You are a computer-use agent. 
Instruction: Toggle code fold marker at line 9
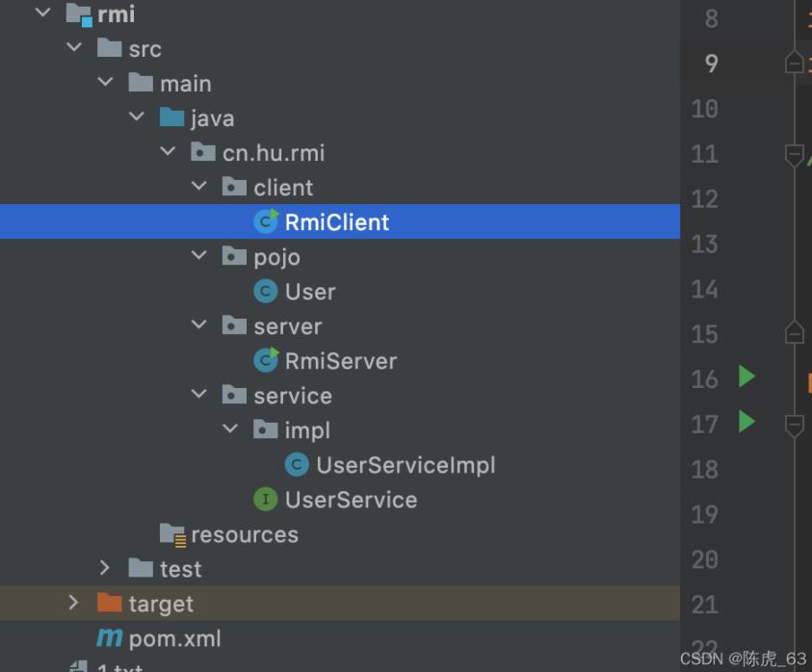click(x=794, y=63)
